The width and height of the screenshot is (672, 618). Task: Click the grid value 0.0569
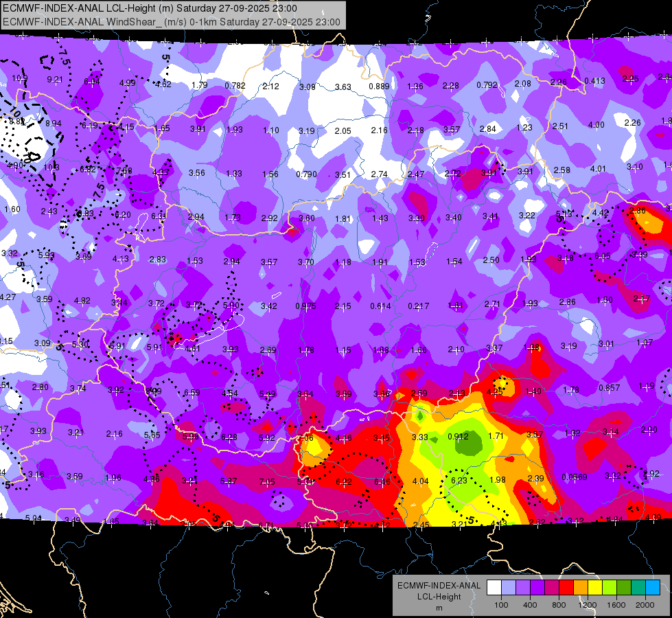click(575, 477)
